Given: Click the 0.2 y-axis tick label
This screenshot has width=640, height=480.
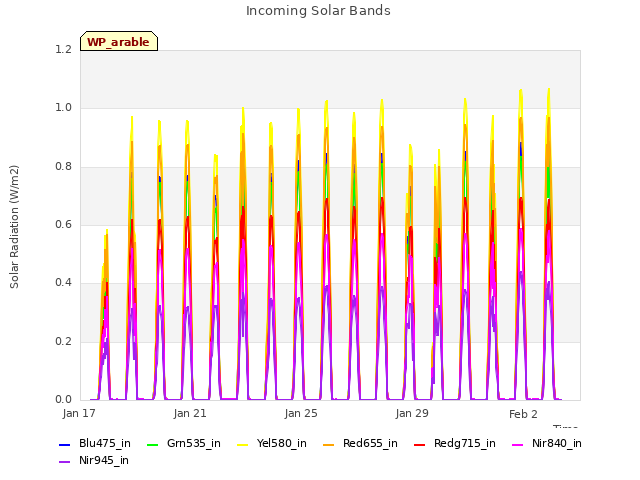Looking at the screenshot, I should point(63,342).
